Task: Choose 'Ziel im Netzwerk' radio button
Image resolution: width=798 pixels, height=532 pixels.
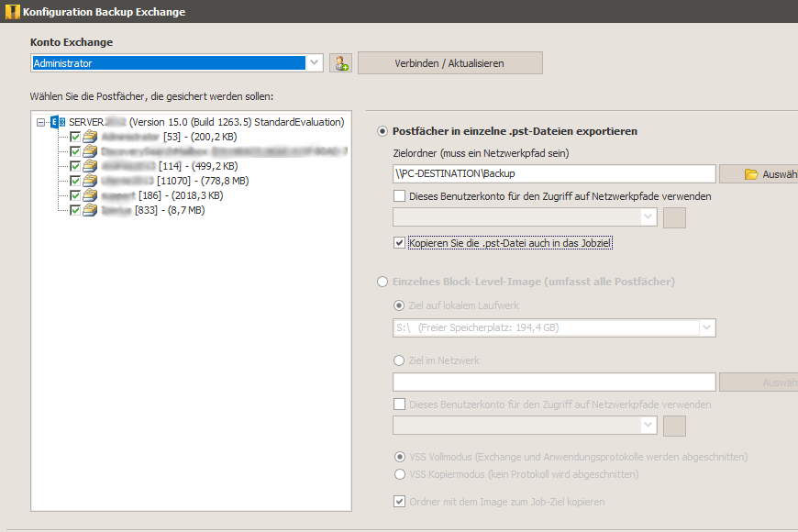Action: 400,360
